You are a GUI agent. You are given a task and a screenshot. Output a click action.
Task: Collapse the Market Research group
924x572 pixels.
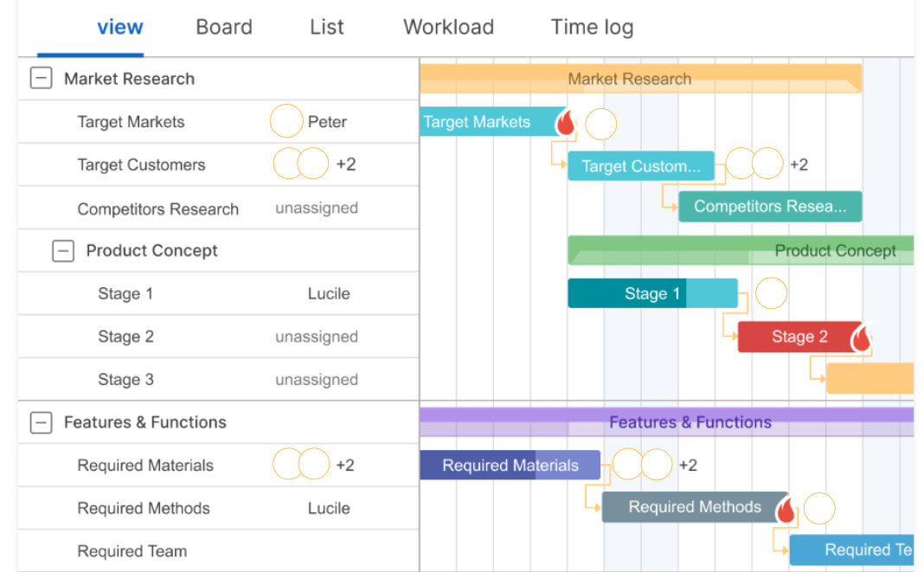[x=41, y=79]
